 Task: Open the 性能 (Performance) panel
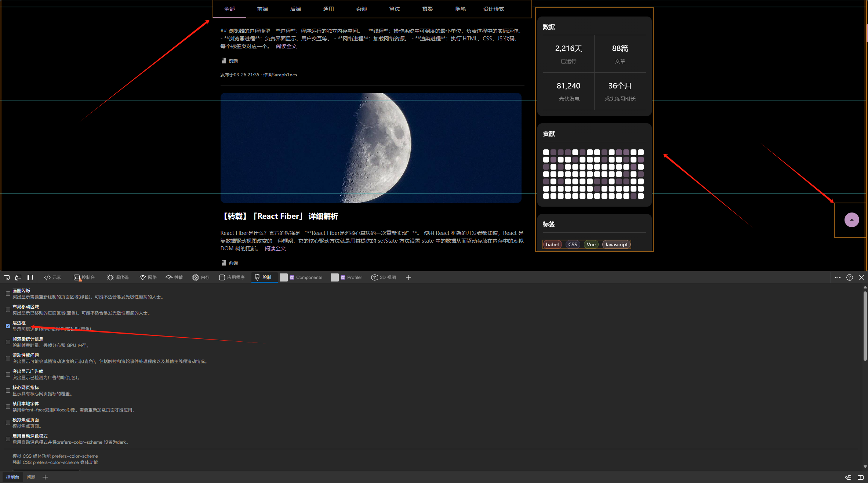click(174, 277)
